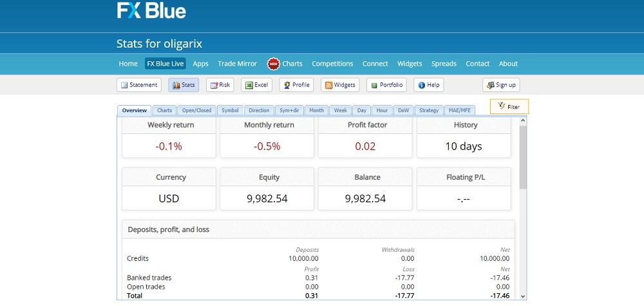Click the Help info icon button

[x=428, y=85]
